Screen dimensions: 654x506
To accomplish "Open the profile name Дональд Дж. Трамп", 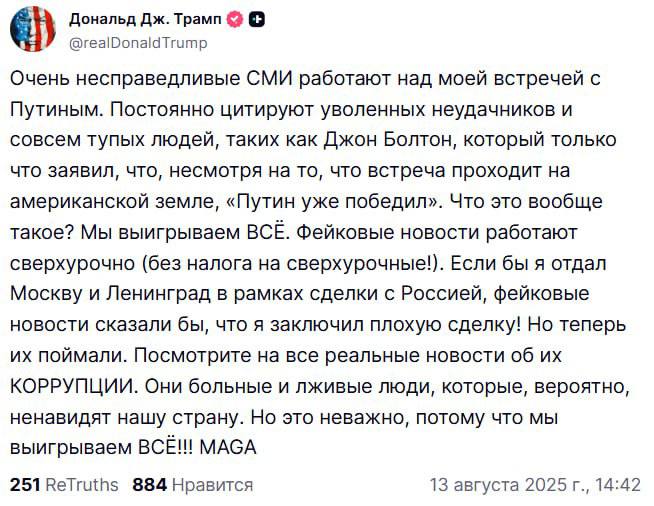I will point(145,19).
